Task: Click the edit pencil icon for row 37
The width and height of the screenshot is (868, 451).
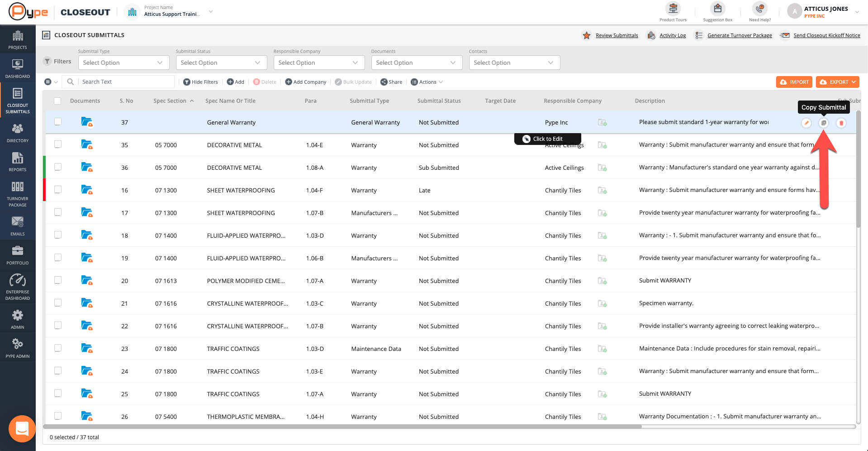Action: tap(806, 123)
